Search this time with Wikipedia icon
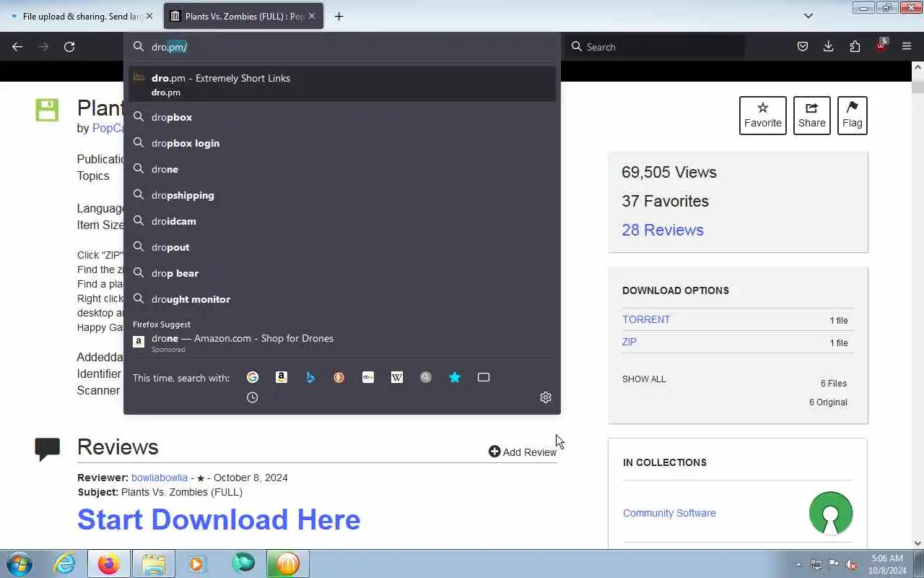Image resolution: width=924 pixels, height=578 pixels. coord(397,377)
